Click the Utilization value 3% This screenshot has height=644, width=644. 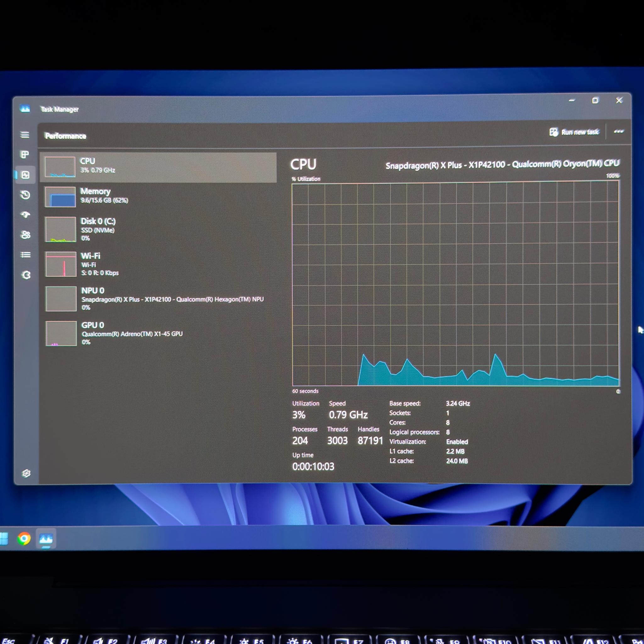299,415
